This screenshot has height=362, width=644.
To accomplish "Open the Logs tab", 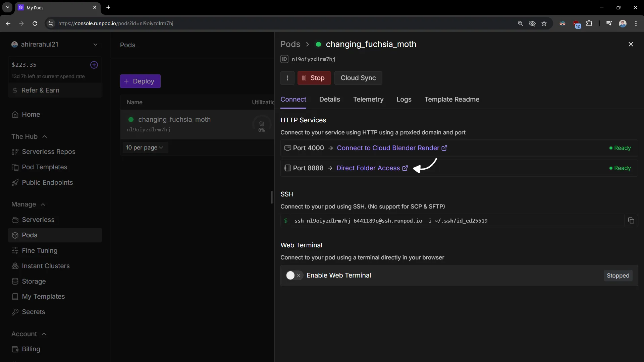I will click(x=404, y=99).
